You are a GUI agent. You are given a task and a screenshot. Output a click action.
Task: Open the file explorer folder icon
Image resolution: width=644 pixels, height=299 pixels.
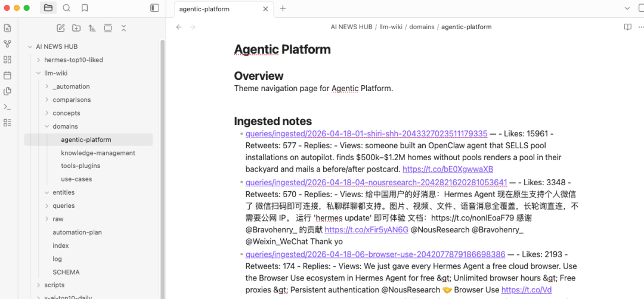48,8
